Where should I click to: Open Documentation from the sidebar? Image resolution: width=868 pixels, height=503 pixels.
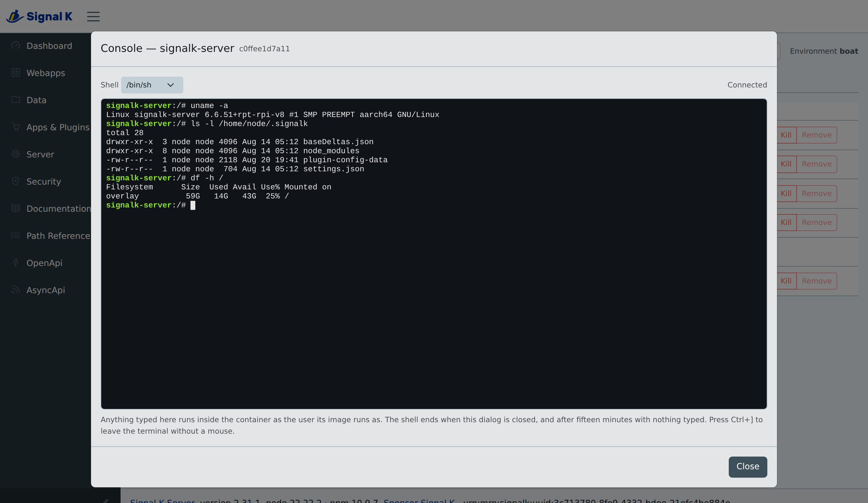[58, 208]
